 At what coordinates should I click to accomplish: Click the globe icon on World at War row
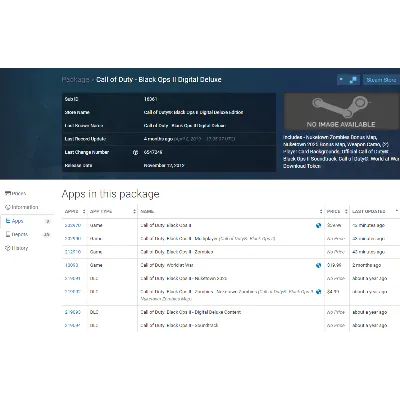point(318,265)
